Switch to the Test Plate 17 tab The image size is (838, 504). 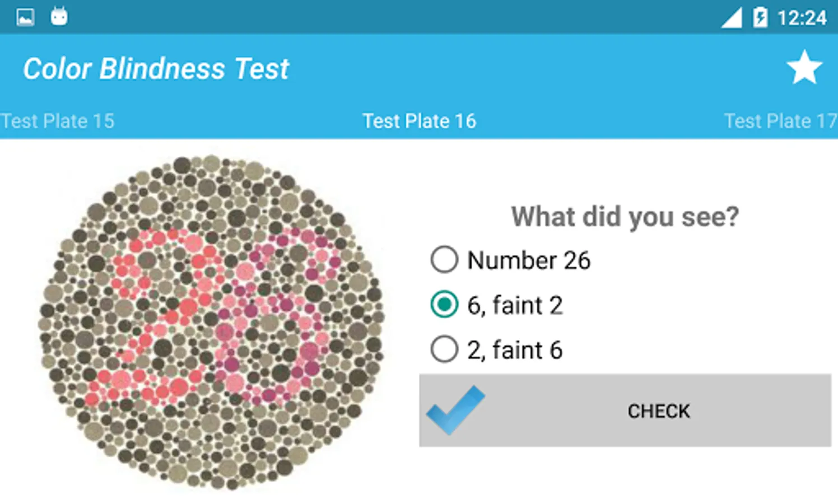pos(780,121)
